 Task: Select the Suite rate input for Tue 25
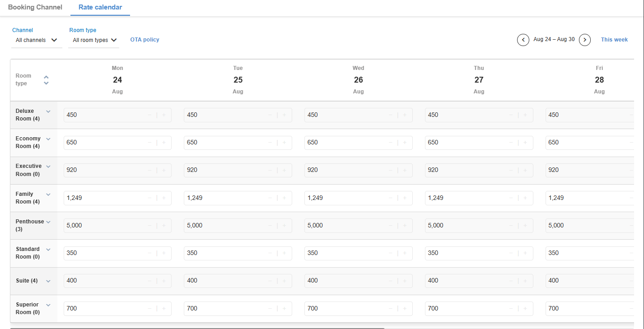click(238, 281)
